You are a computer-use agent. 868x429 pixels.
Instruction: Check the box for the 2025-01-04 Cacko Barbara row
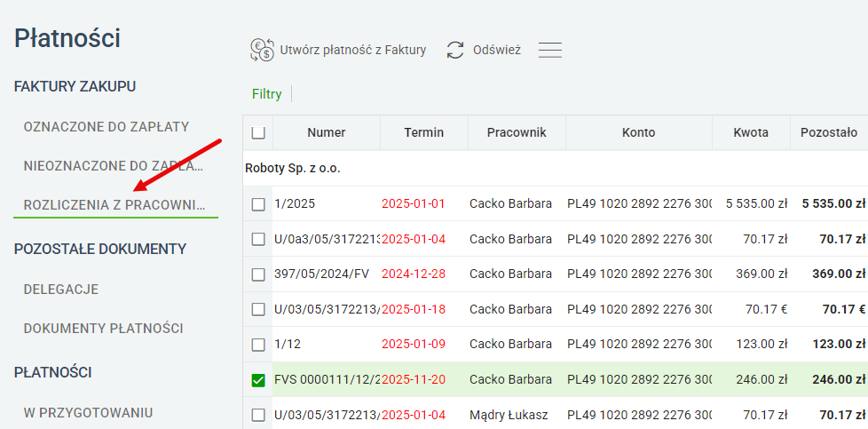coord(258,239)
